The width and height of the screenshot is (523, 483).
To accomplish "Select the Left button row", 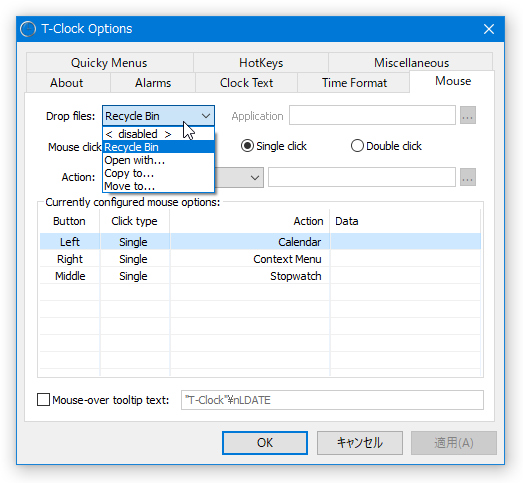I will [x=260, y=242].
